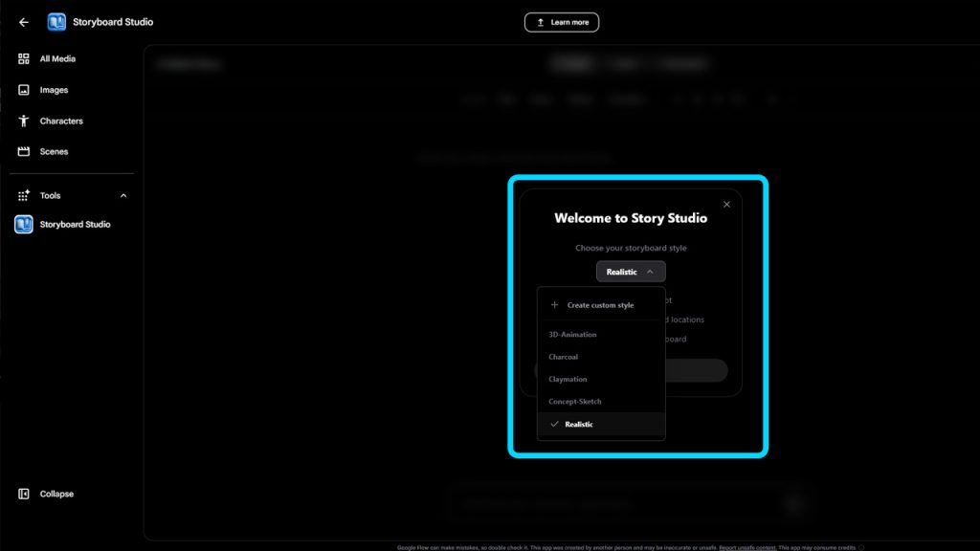Click the Storyboard Studio logo in the header
The height and width of the screenshot is (551, 980).
56,22
